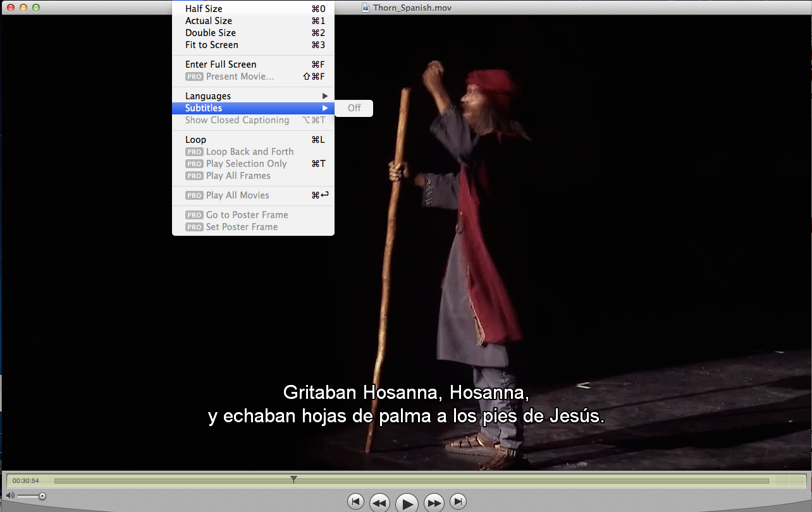812x512 pixels.
Task: Skip to the end of the movie
Action: coord(458,502)
